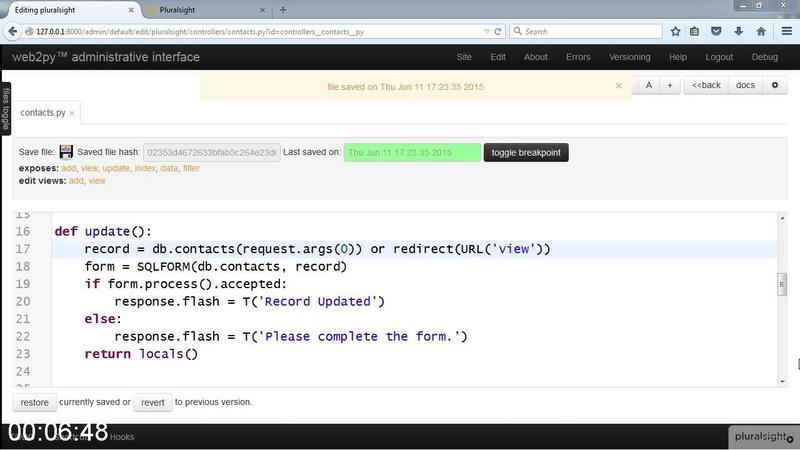This screenshot has width=800, height=450.
Task: Open the Site menu item
Action: [x=464, y=57]
